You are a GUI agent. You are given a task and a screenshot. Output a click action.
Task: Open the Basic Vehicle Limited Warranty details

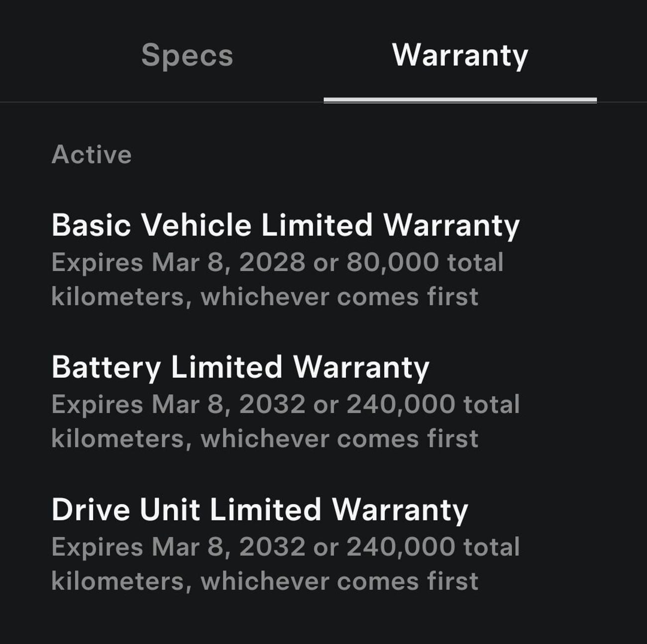285,226
